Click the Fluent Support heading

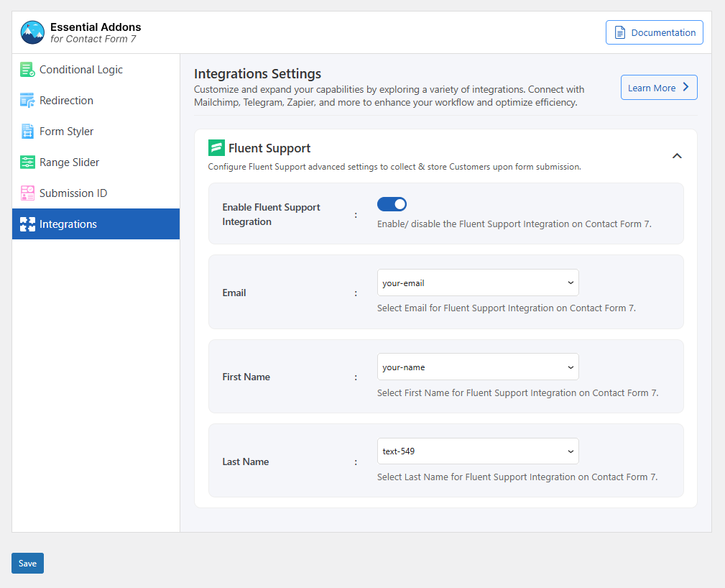coord(269,148)
